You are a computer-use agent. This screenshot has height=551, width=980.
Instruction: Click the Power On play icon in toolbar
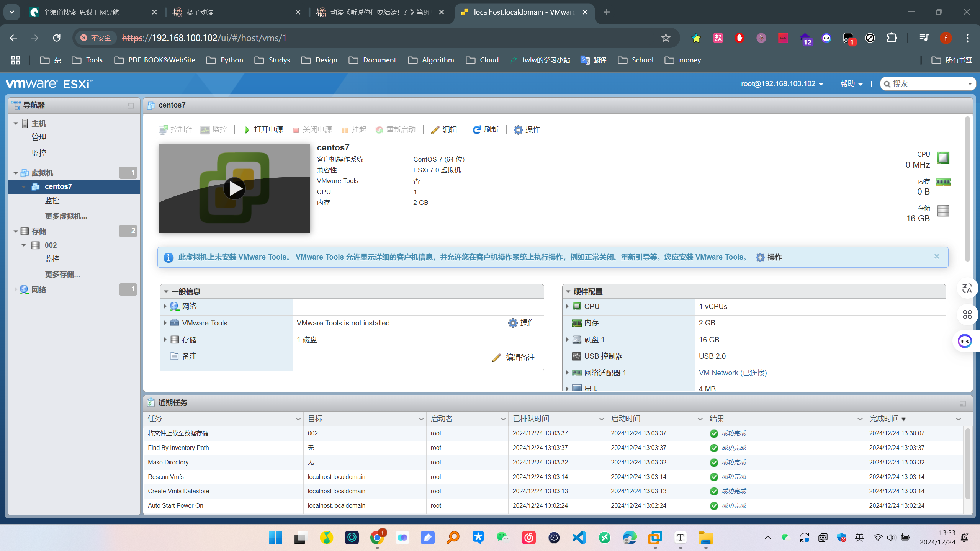tap(247, 130)
